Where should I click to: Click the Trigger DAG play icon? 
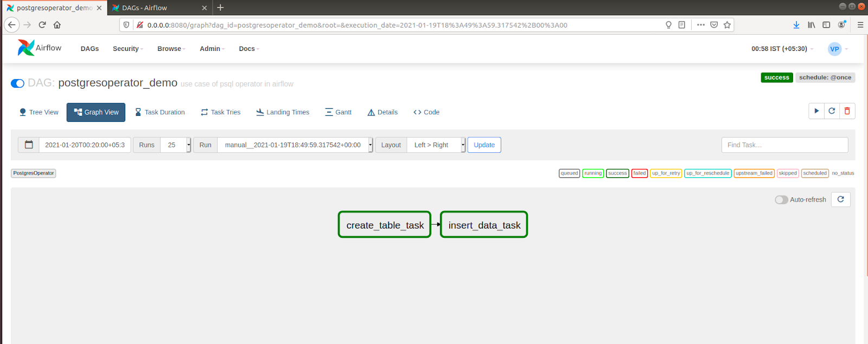(x=816, y=111)
